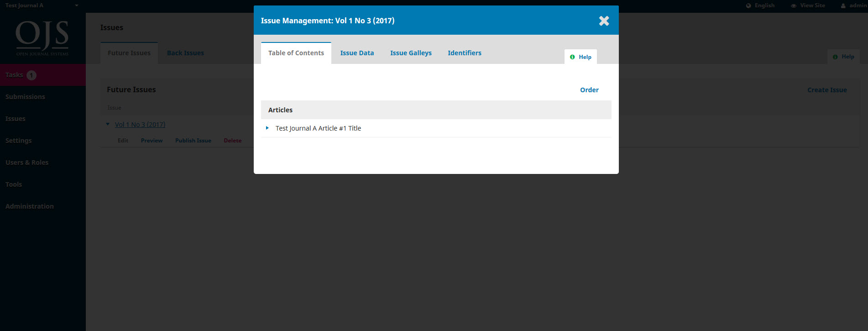Click the green Help info icon in dialog

pyautogui.click(x=572, y=57)
